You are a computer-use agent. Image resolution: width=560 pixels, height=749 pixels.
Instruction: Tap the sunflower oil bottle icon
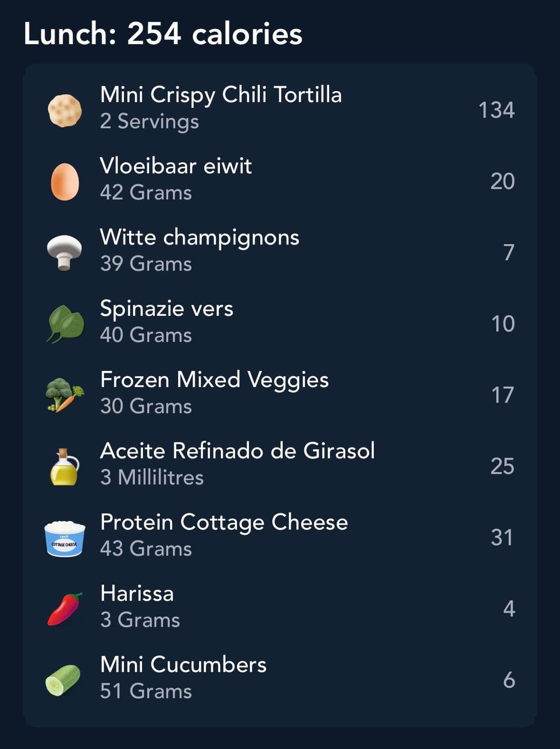[x=64, y=466]
